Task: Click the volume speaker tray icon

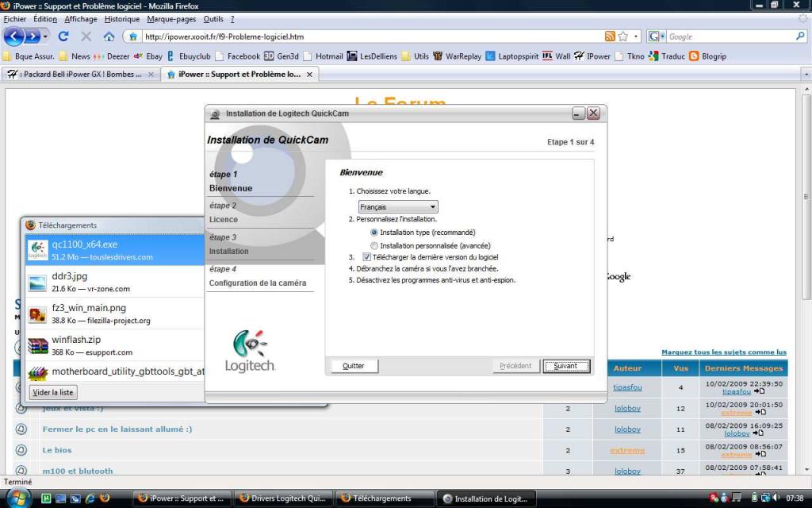Action: (x=776, y=498)
